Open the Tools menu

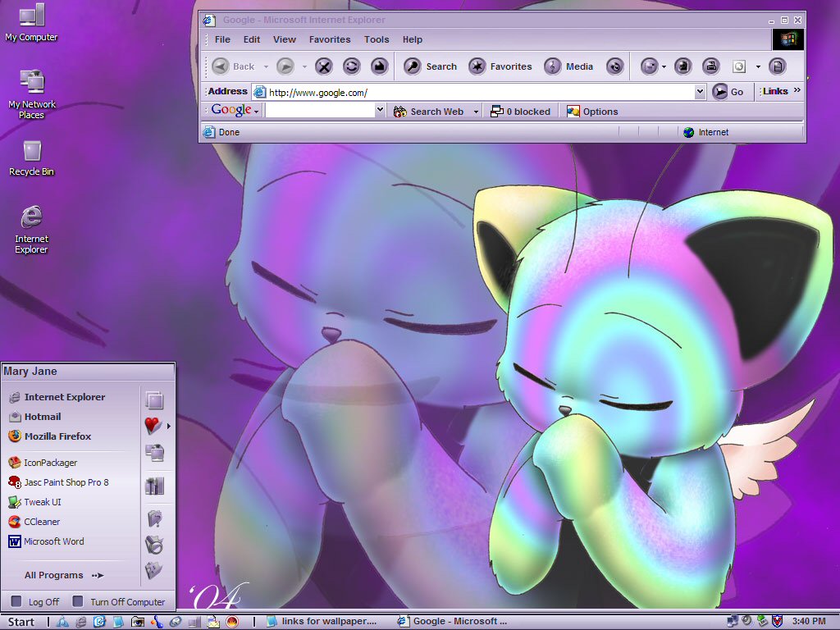click(x=377, y=39)
